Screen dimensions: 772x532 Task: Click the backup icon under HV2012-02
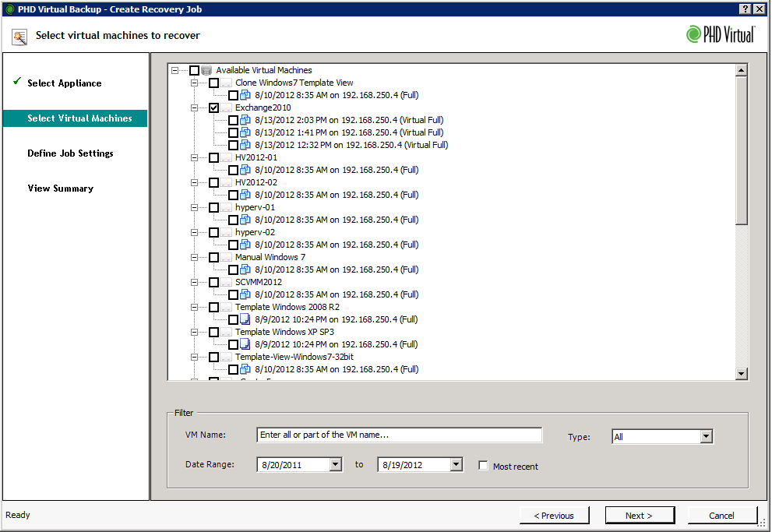pos(245,195)
